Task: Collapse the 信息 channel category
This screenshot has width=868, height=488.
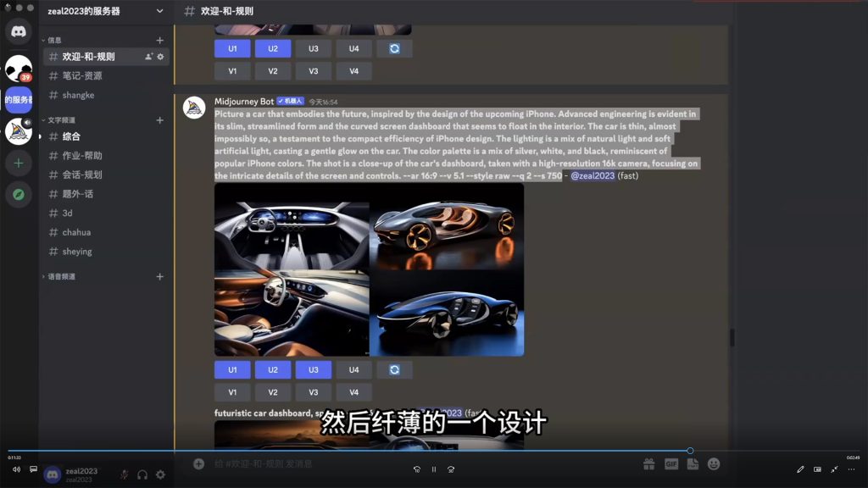Action: click(53, 40)
